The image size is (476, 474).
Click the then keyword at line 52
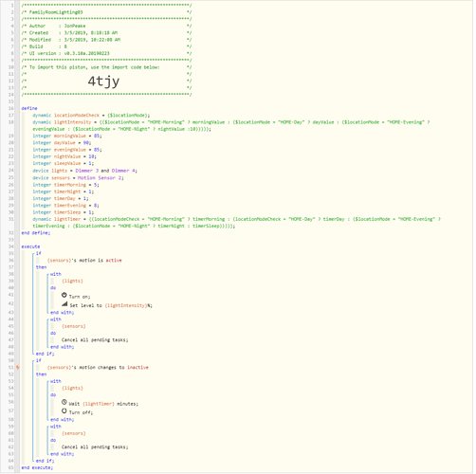[42, 374]
